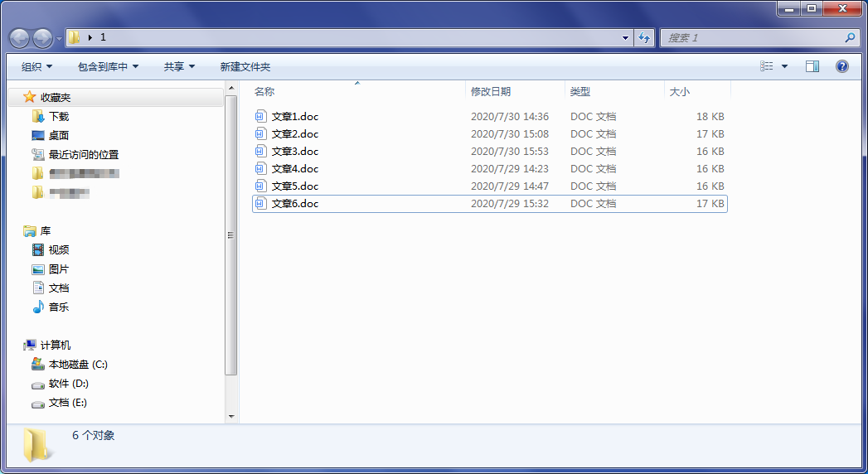Click the 文档 (E:) drive icon
This screenshot has height=474, width=868.
[37, 404]
